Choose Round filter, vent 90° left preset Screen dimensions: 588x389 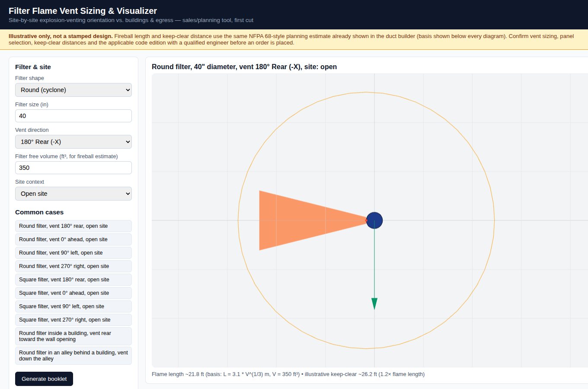coord(73,253)
